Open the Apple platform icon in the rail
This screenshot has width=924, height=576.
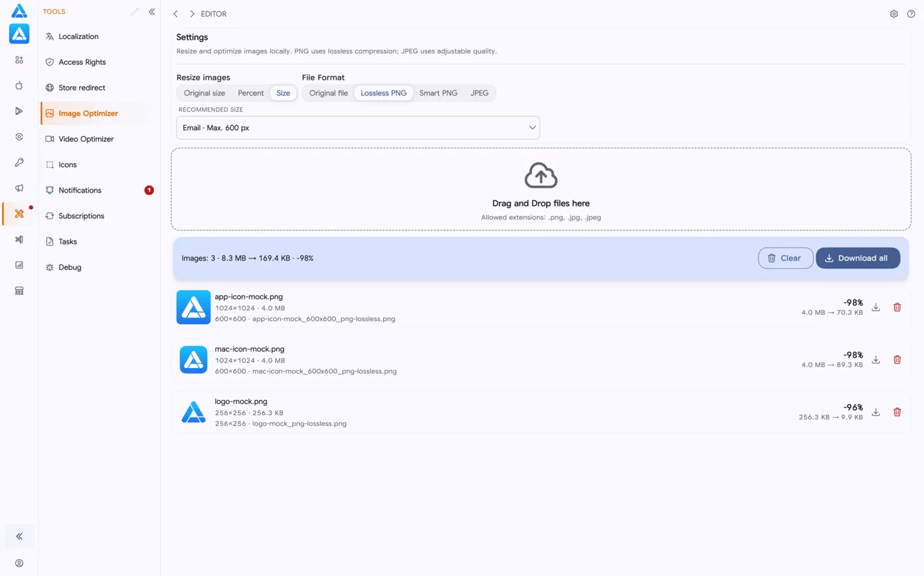[19, 85]
